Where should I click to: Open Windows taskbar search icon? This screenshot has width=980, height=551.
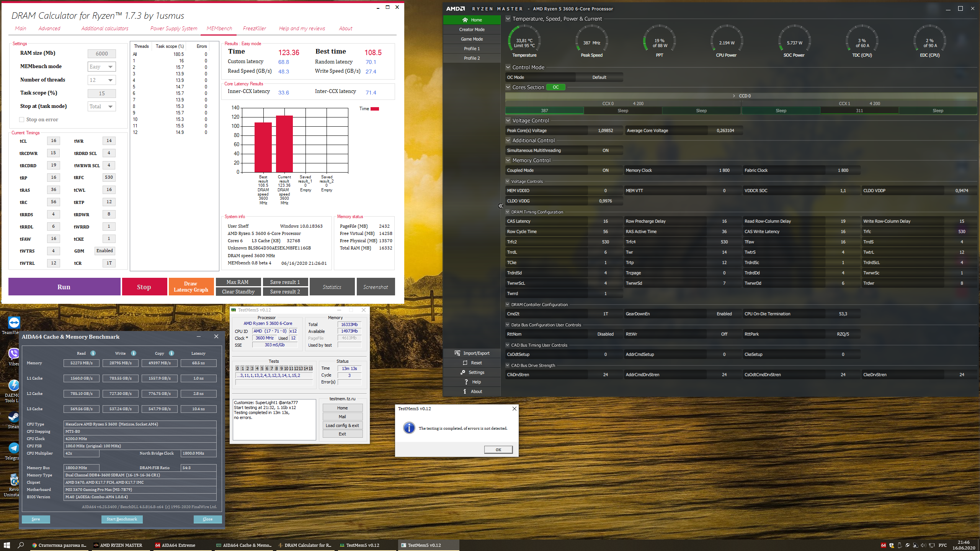21,545
